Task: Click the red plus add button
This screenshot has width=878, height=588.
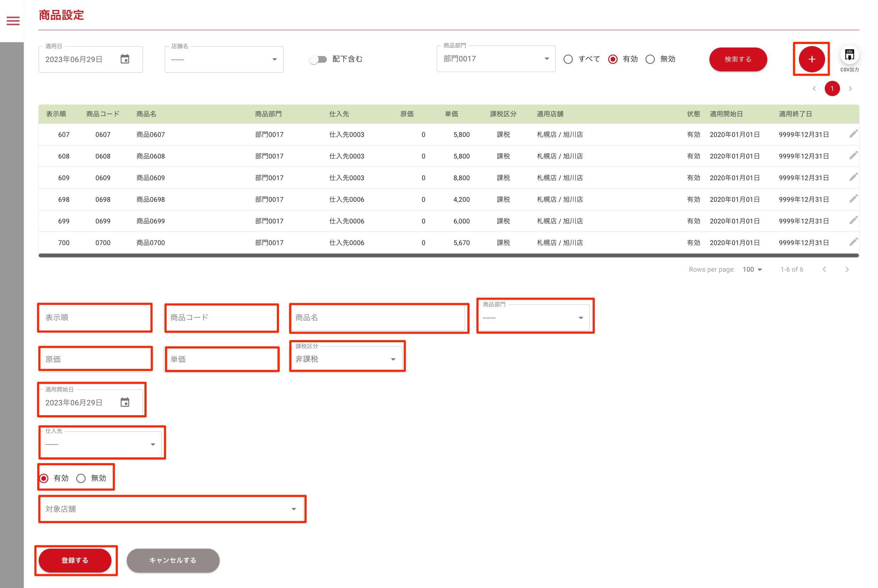Action: click(811, 59)
